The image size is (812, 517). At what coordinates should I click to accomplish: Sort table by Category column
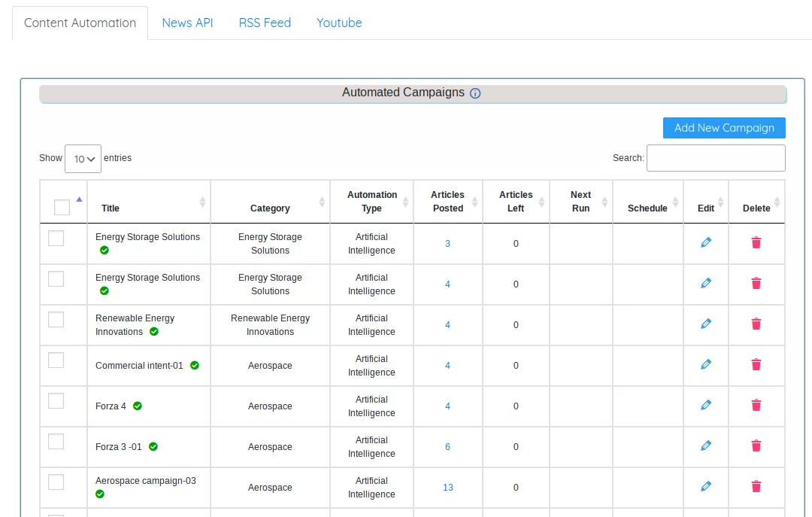(x=271, y=202)
